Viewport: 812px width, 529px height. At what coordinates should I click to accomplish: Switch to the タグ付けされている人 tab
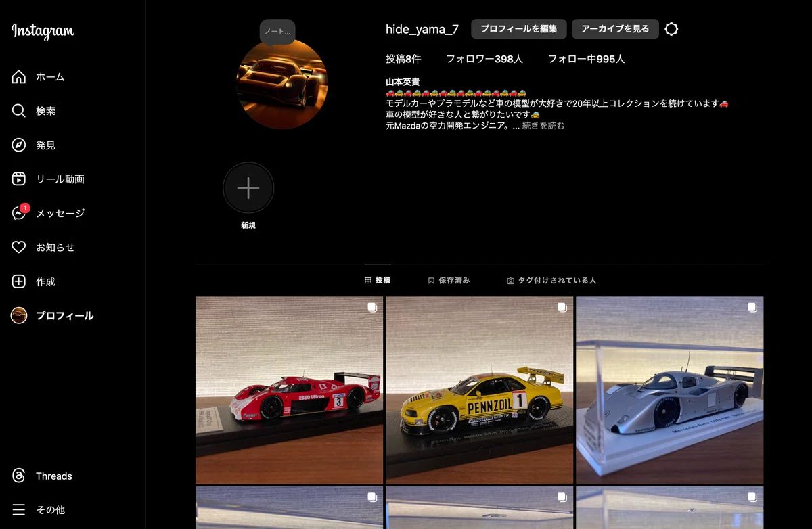(x=551, y=280)
